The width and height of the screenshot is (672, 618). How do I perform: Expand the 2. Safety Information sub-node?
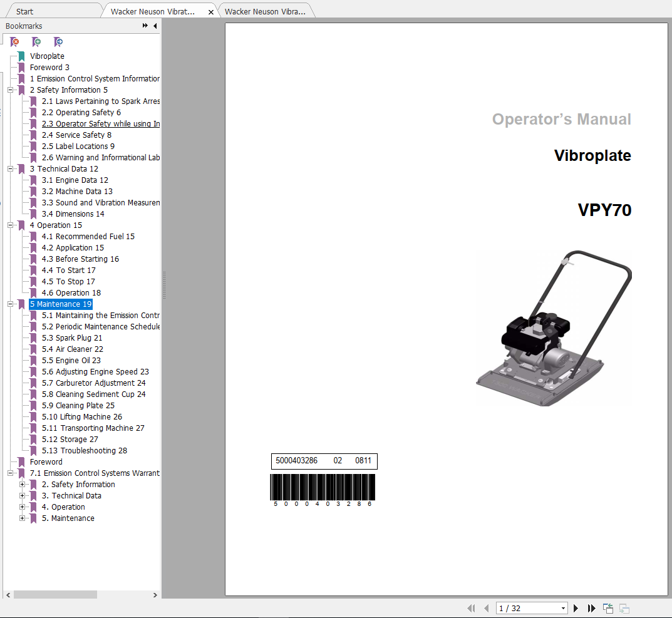coord(23,484)
